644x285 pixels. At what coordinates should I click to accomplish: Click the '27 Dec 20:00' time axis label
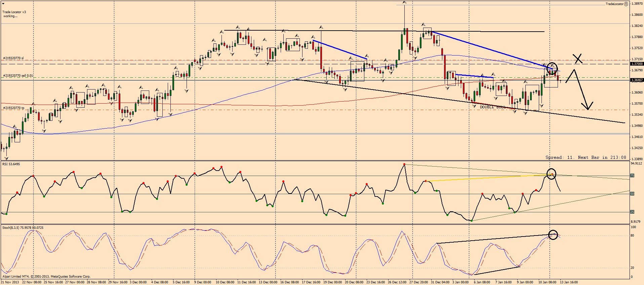coord(419,282)
